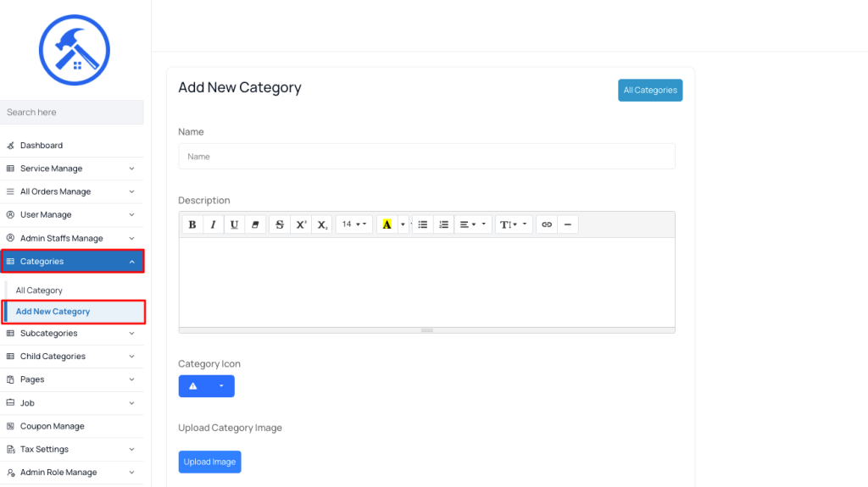Viewport: 868px width, 487px height.
Task: Open the Dashboard menu item
Action: (72, 146)
